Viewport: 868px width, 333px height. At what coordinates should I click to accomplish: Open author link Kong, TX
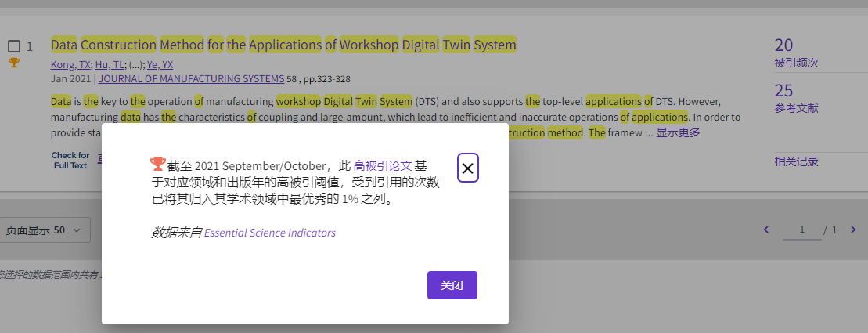coord(70,65)
